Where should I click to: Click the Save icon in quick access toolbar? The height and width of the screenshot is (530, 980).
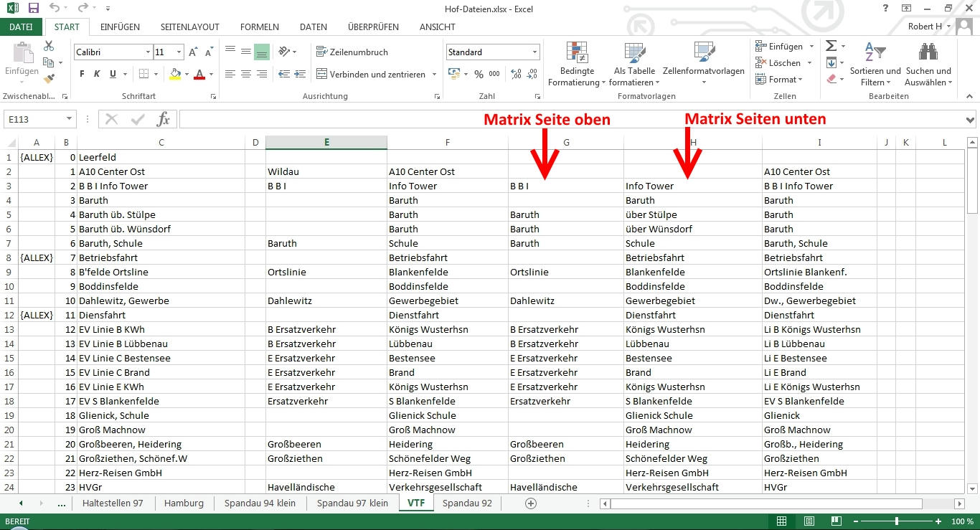coord(34,8)
